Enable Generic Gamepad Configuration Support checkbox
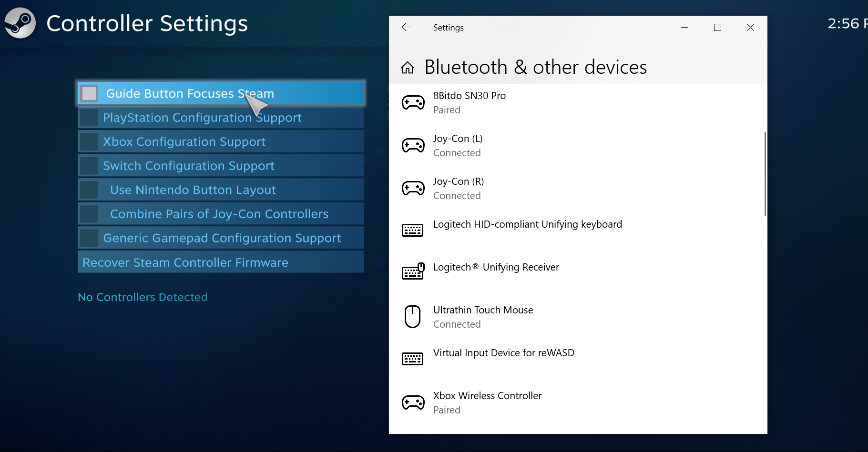 [x=89, y=238]
